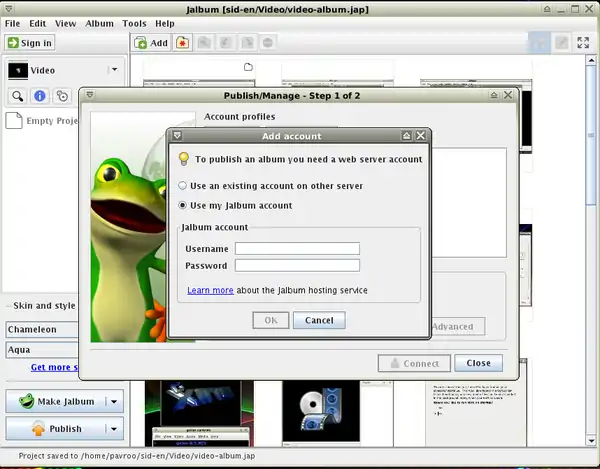This screenshot has height=469, width=600.
Task: Click Cancel in Add account dialog
Action: point(319,320)
